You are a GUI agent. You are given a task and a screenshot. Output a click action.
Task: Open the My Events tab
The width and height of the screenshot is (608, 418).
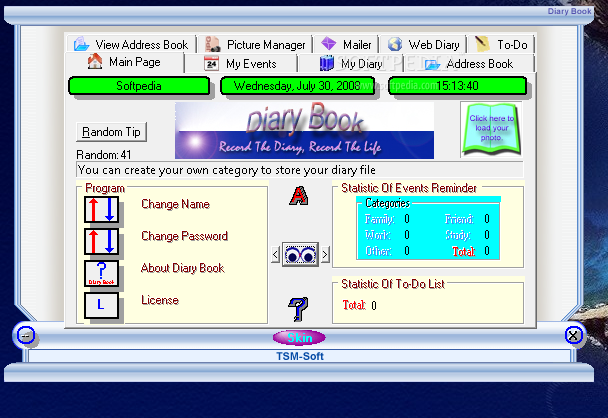tap(240, 63)
